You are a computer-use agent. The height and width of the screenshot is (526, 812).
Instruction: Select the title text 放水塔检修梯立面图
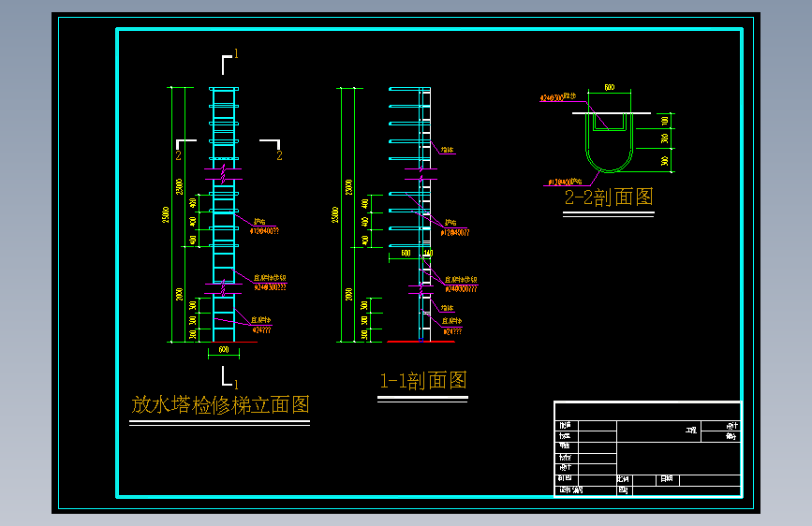[x=220, y=405]
